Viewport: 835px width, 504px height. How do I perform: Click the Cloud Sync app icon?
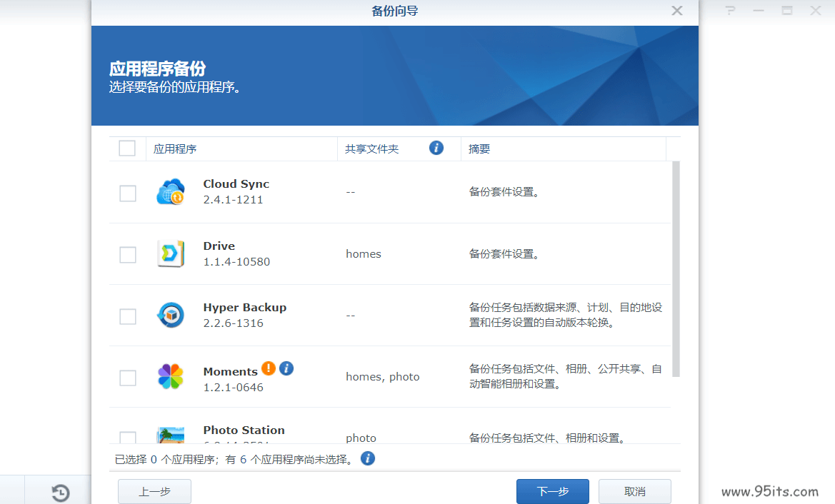click(x=171, y=192)
